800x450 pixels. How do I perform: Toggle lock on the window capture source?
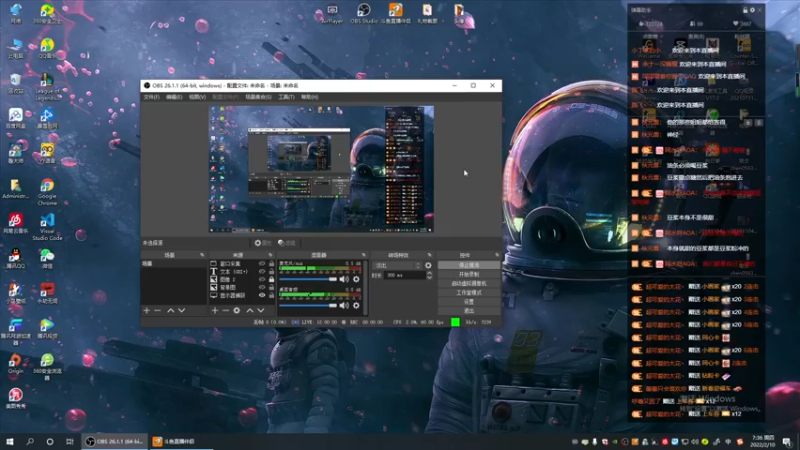271,264
